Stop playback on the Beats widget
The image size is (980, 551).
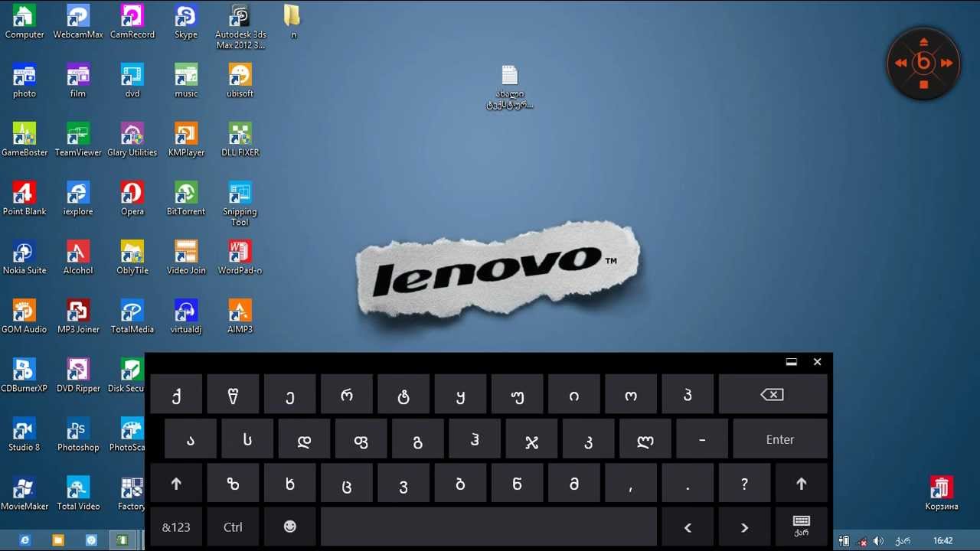[924, 84]
